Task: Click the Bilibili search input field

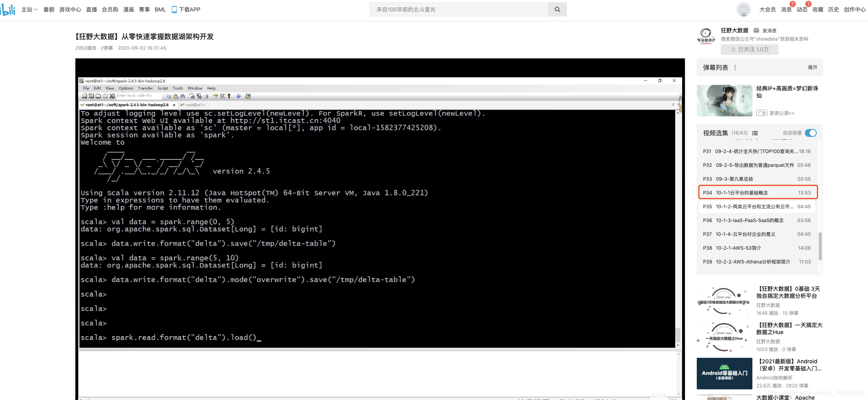Action: coord(459,9)
